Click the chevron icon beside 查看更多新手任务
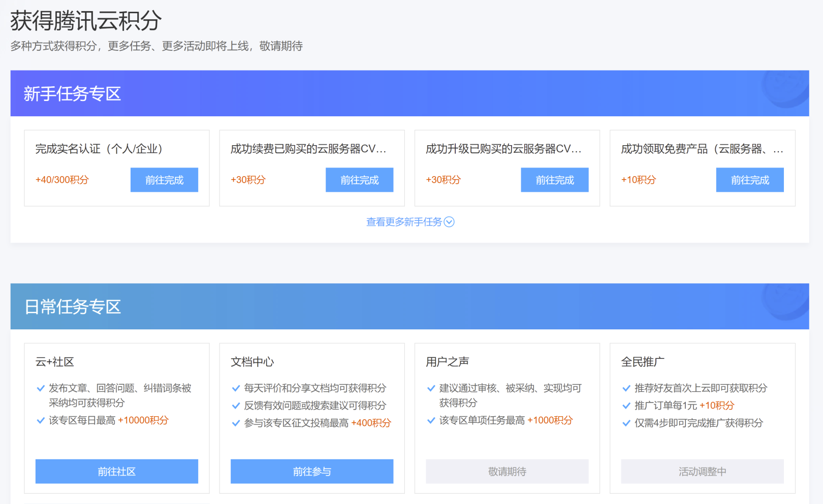Screen dimensions: 823x504 449,222
